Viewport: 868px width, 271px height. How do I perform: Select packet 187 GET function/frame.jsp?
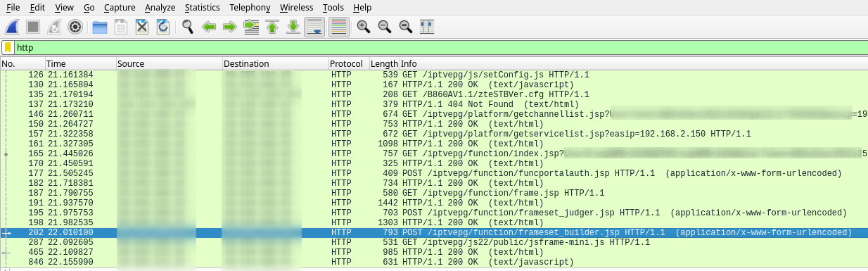pos(434,193)
